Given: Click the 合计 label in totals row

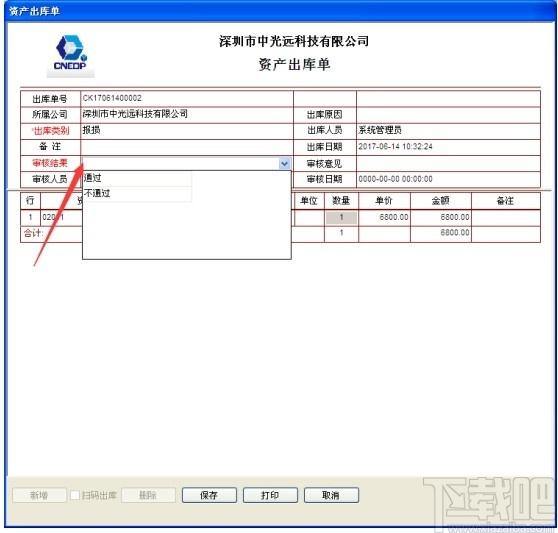Looking at the screenshot, I should click(x=33, y=233).
